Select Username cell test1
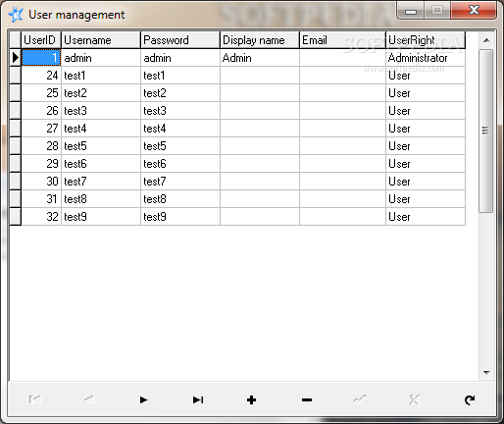 [101, 76]
